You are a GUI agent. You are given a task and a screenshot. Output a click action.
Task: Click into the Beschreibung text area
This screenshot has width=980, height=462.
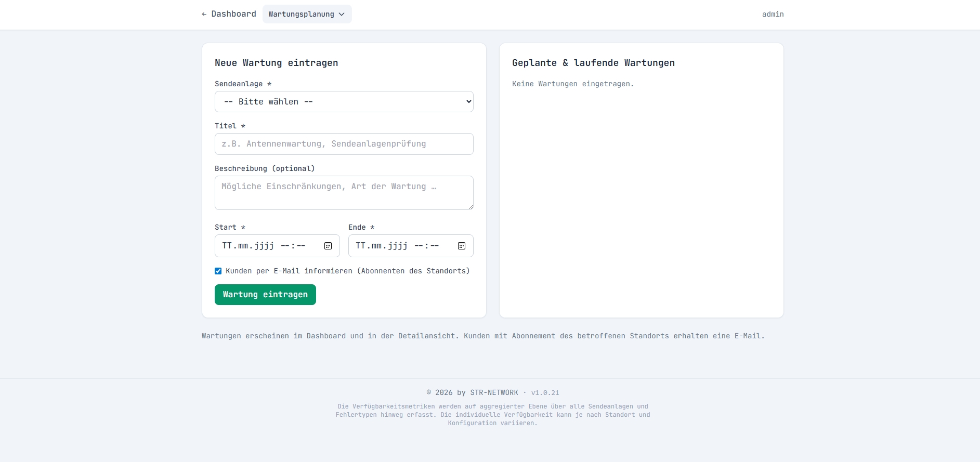[x=344, y=192]
